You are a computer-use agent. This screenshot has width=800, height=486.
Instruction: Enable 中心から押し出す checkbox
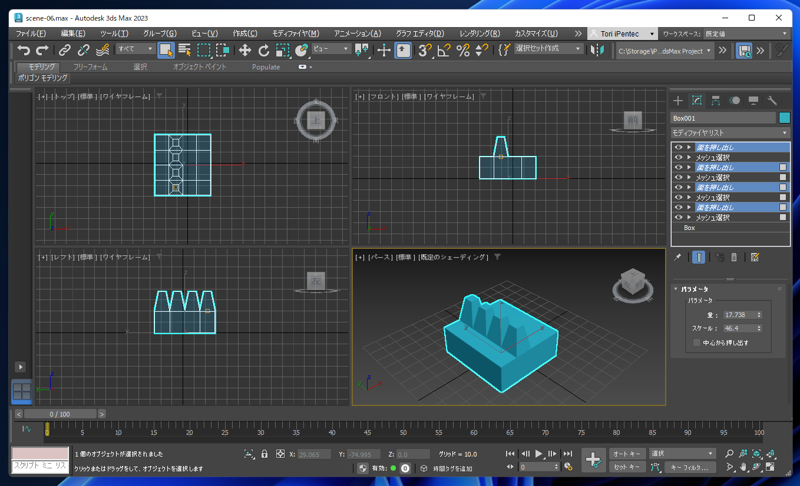click(x=696, y=343)
